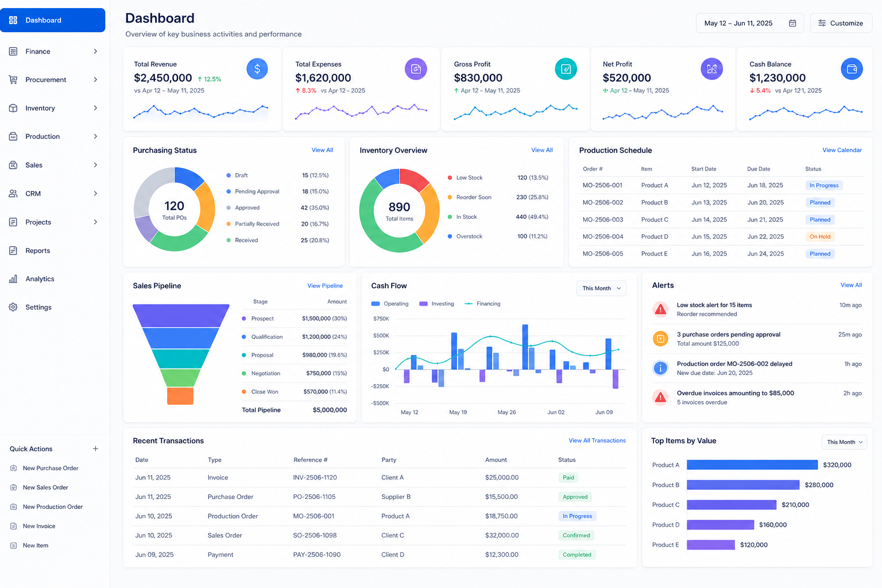882x588 pixels.
Task: Click reference INV-2506-1120
Action: coord(315,478)
